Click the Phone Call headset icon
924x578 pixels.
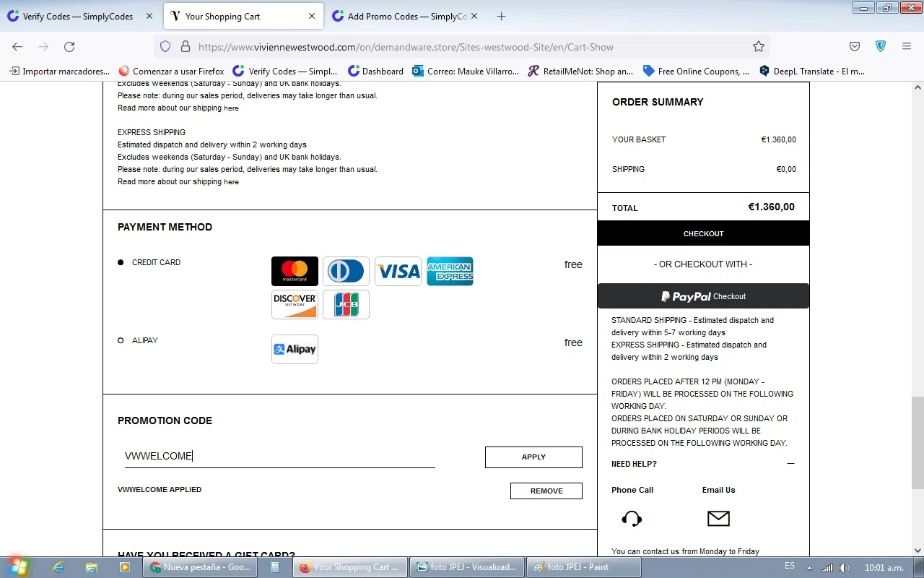click(x=632, y=518)
